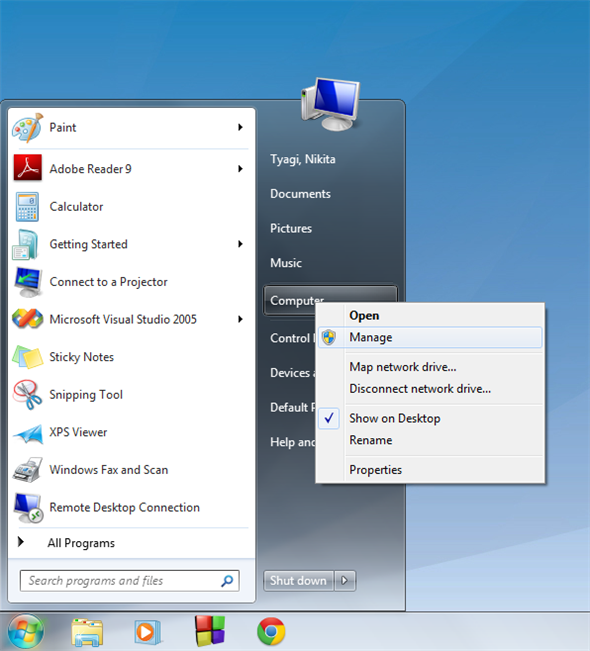Click the Calculator icon
The image size is (590, 651).
coord(27,206)
